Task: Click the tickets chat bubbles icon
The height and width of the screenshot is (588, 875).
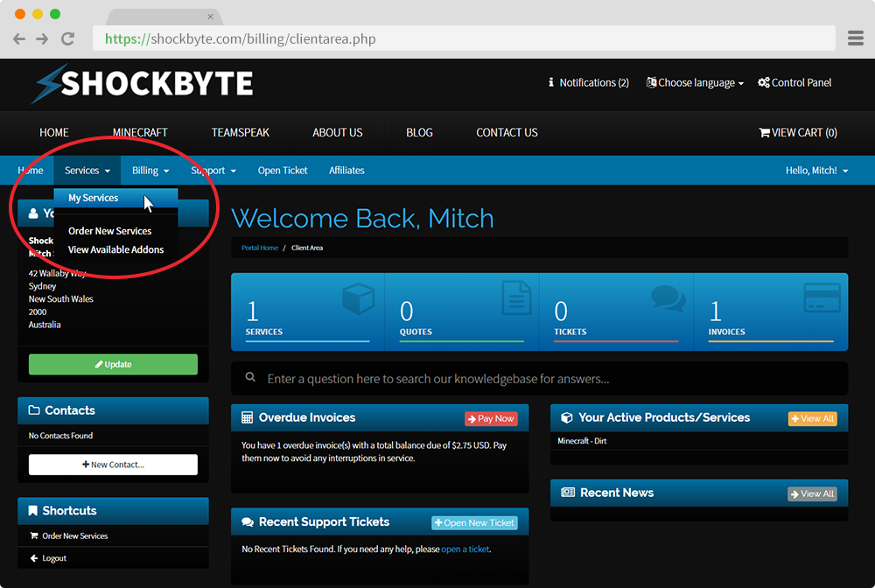Action: tap(668, 297)
